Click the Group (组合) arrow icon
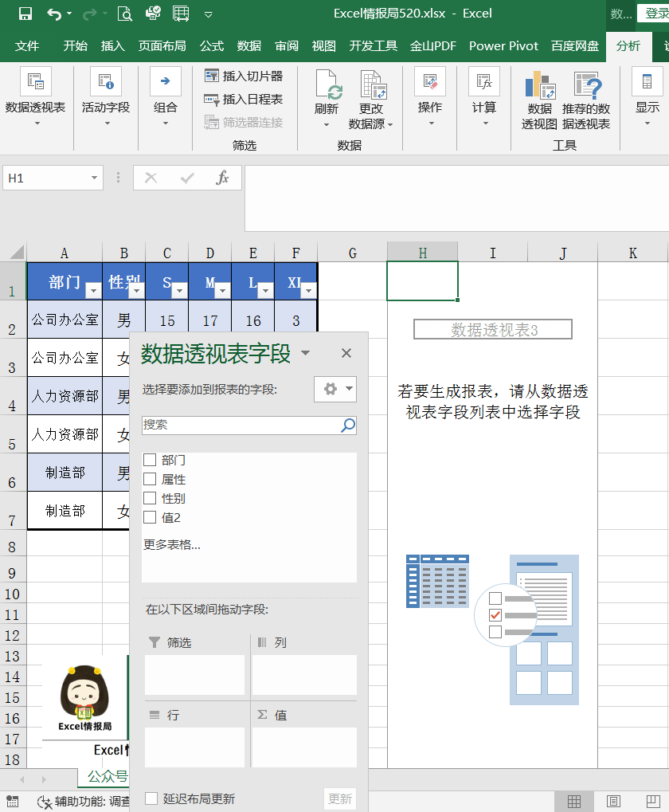The height and width of the screenshot is (812, 669). pyautogui.click(x=166, y=81)
